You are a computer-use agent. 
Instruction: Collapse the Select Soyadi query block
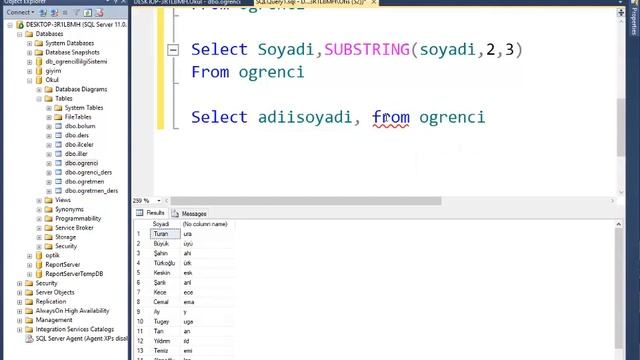(173, 50)
